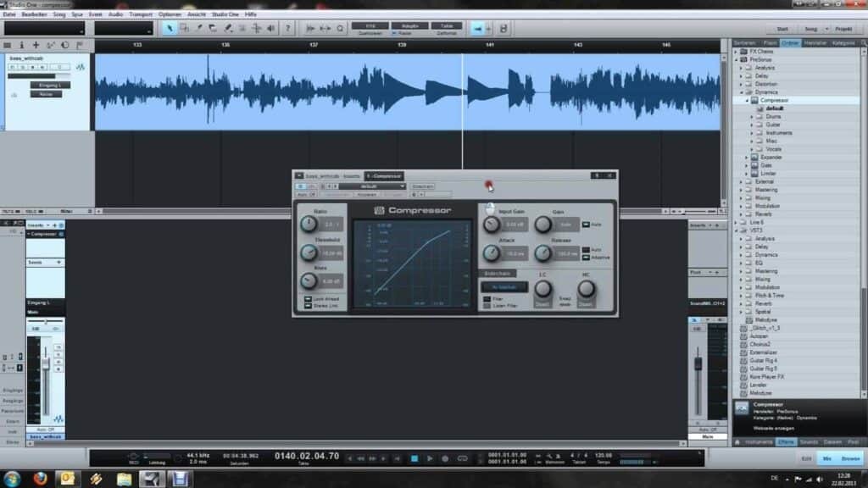Click the bass_withcab audio waveform clip

click(408, 91)
